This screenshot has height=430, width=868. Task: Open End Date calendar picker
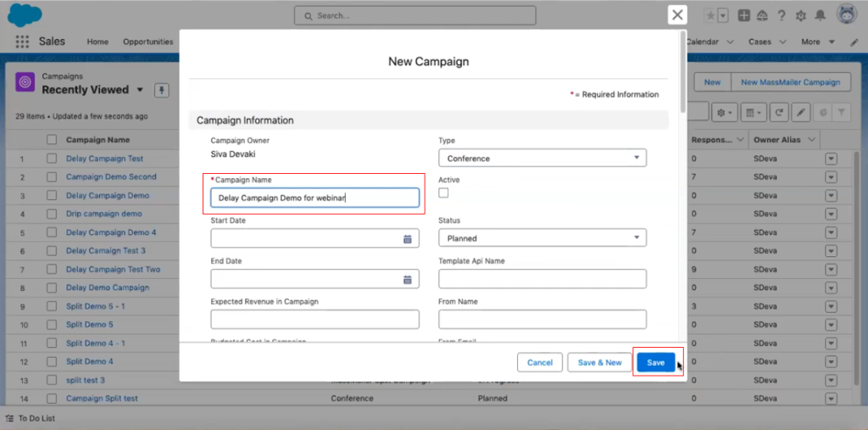408,279
